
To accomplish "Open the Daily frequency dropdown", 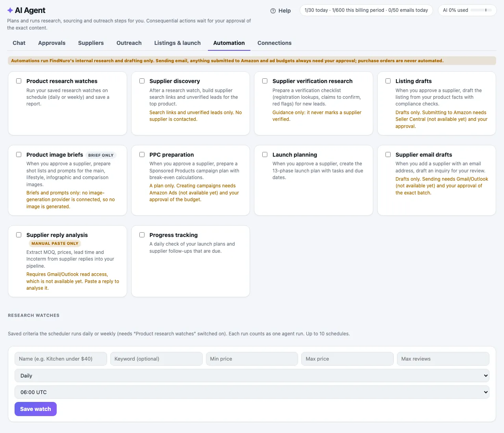I will (x=252, y=376).
